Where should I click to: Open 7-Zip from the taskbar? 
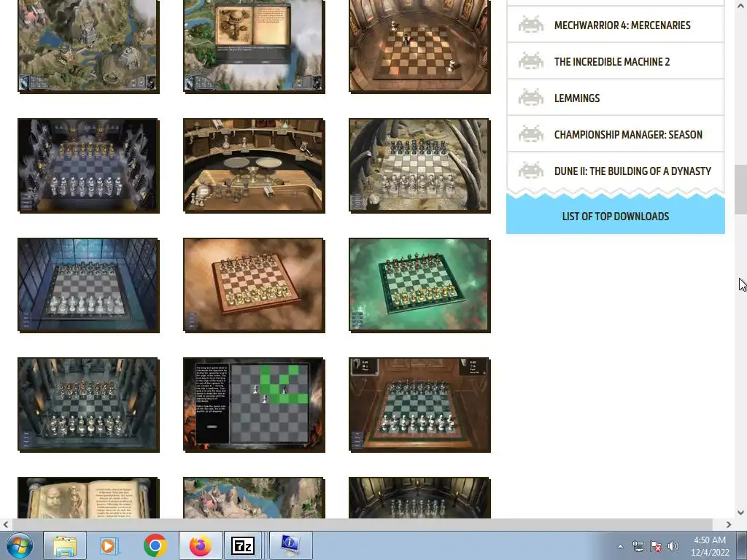[242, 545]
